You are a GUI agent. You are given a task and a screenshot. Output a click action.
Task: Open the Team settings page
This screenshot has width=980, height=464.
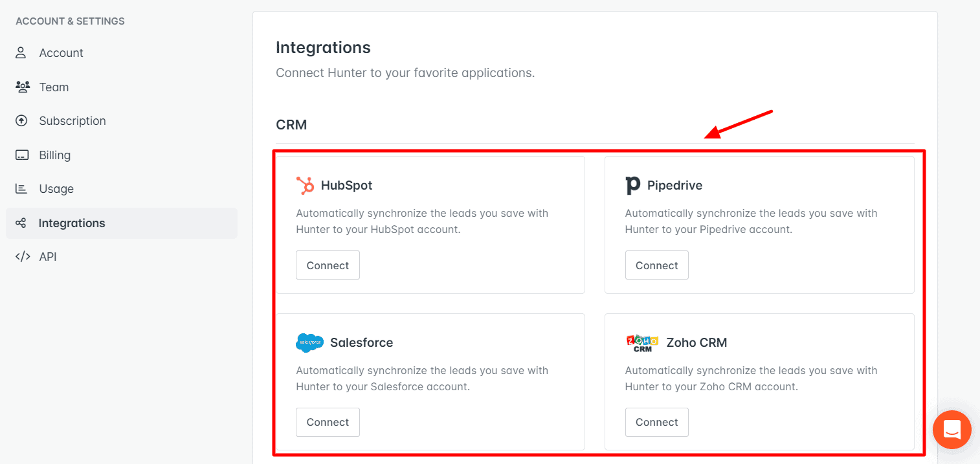pos(54,87)
